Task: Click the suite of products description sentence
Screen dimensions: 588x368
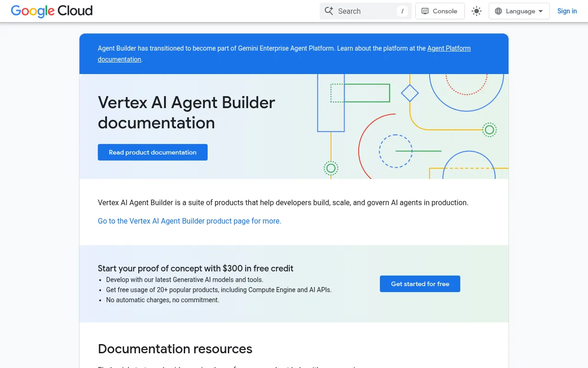Action: (283, 202)
